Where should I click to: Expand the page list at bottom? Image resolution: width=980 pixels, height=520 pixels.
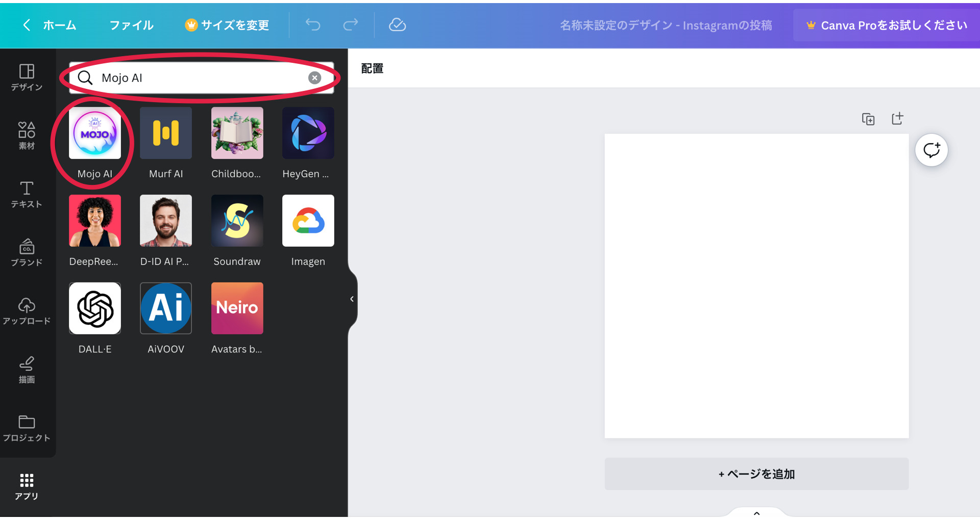tap(756, 514)
